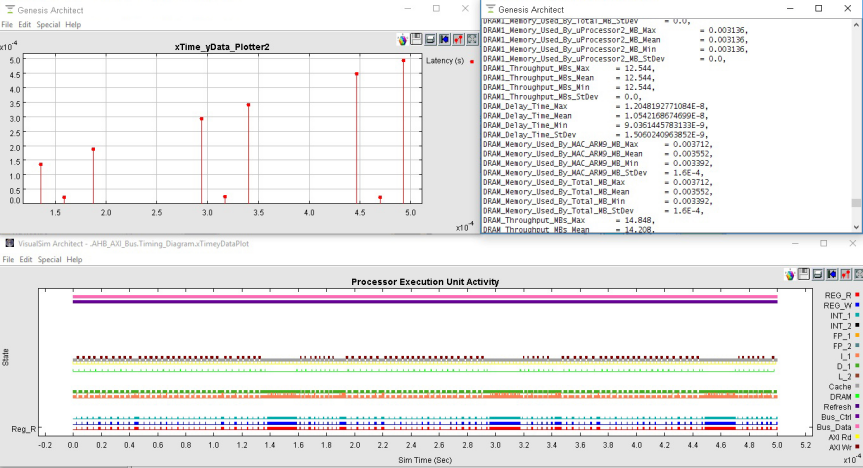Click the Reg_R y-axis tick label
863x468 pixels.
[24, 429]
